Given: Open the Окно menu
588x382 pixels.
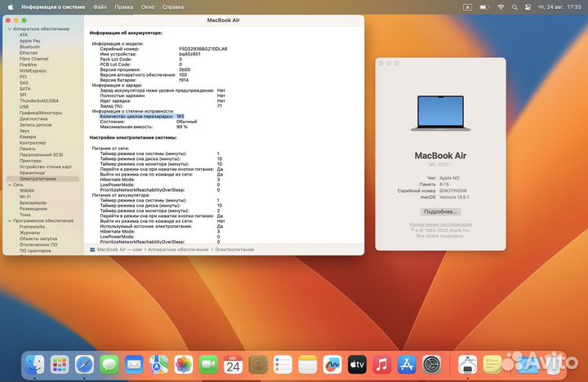Looking at the screenshot, I should (148, 7).
